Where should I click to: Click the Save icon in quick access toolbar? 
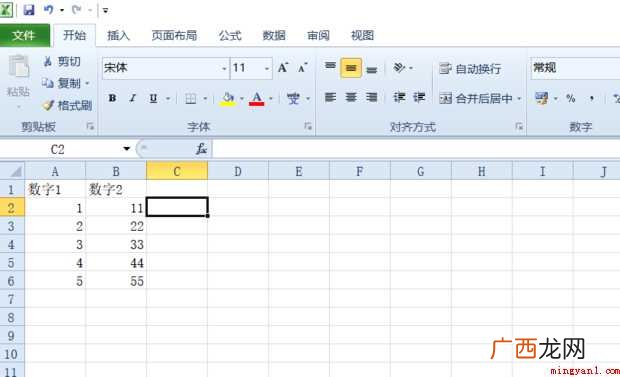[x=29, y=9]
